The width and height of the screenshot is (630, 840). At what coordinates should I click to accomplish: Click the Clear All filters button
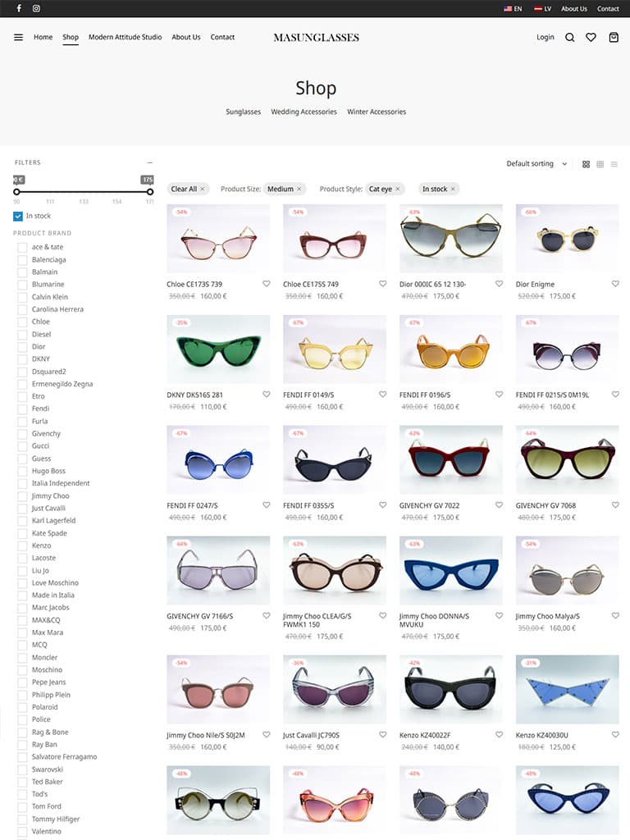(188, 189)
